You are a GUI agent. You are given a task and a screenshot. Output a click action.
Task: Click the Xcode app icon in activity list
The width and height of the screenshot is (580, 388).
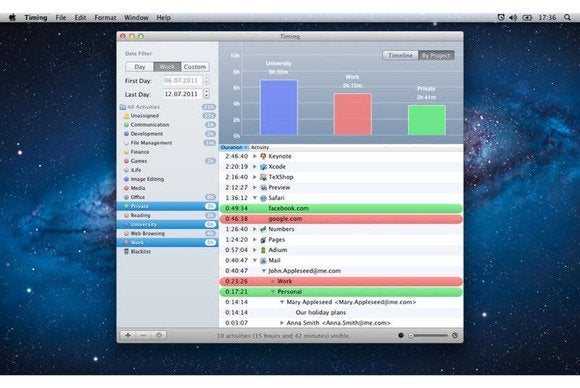click(x=263, y=167)
